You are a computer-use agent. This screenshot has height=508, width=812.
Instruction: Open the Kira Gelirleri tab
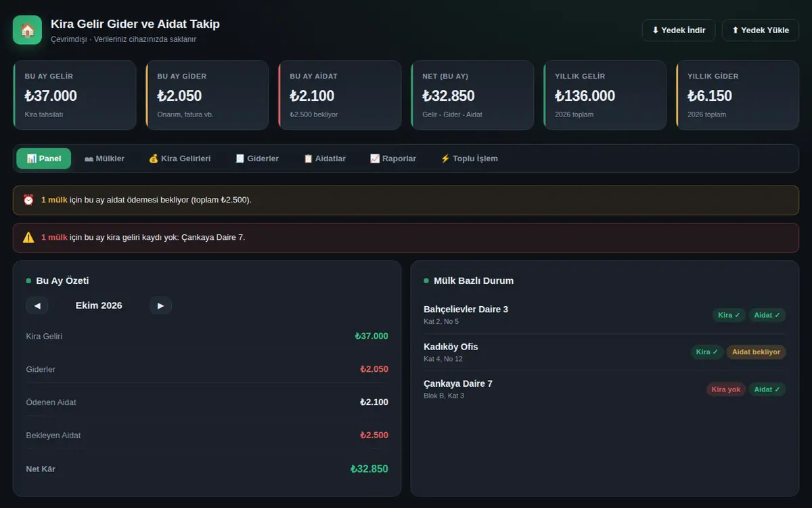pyautogui.click(x=179, y=158)
